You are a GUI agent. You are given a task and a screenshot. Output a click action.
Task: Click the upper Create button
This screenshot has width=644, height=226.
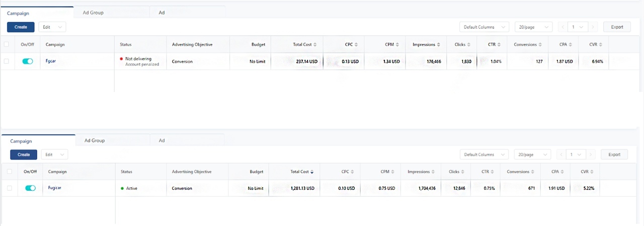(21, 27)
